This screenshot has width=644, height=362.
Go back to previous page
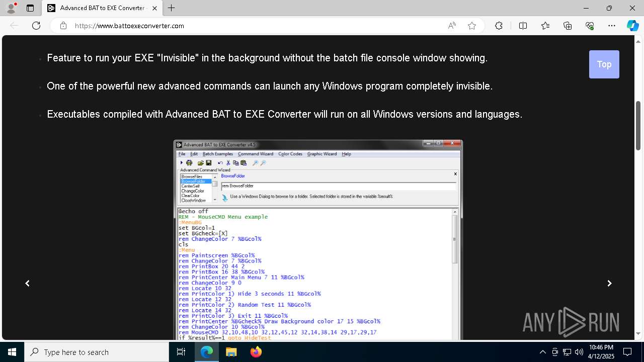14,26
